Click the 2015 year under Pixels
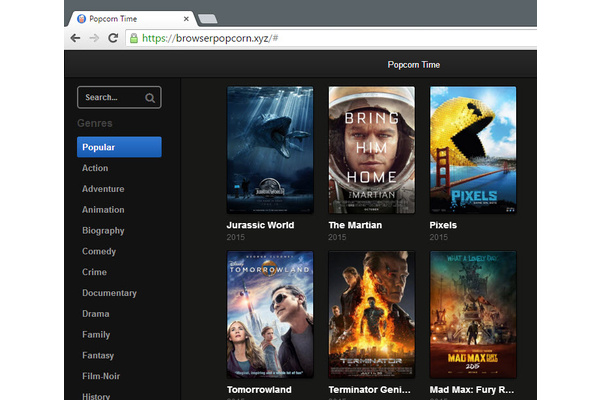The width and height of the screenshot is (600, 400). [439, 237]
